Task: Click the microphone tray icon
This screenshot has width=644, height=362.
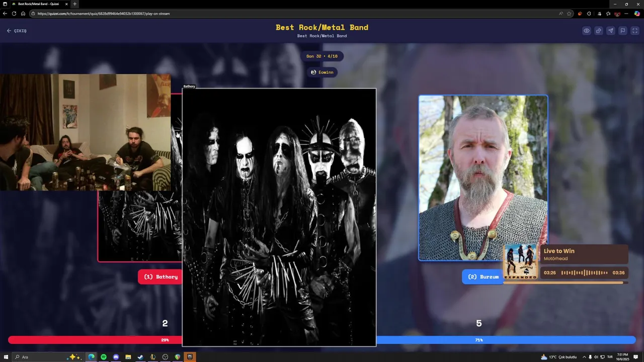Action: tap(590, 357)
